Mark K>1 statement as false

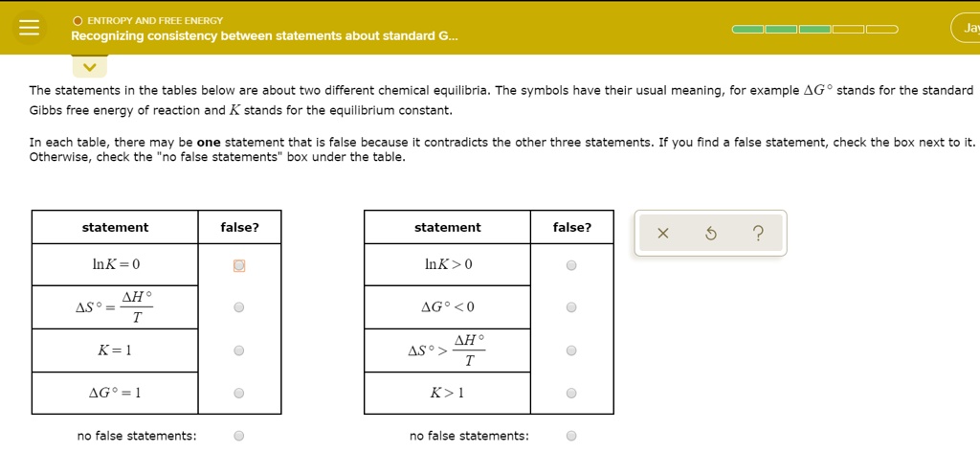click(x=571, y=393)
